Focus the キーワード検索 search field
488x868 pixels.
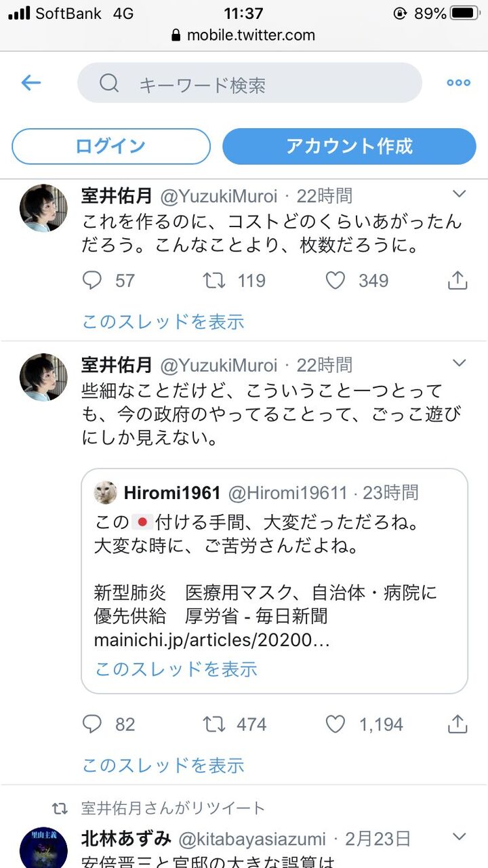click(249, 83)
